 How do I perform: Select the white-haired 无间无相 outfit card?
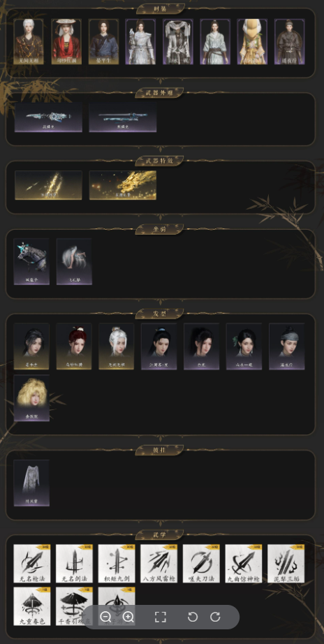point(29,41)
